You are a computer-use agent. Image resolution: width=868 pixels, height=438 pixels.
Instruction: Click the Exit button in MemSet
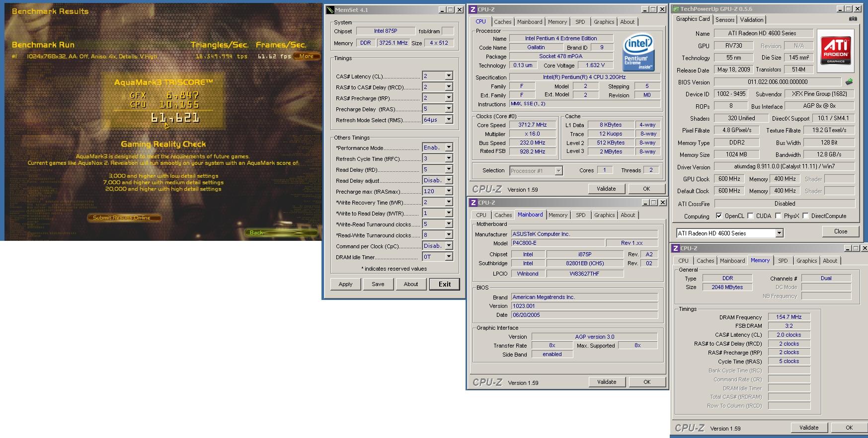[x=445, y=284]
